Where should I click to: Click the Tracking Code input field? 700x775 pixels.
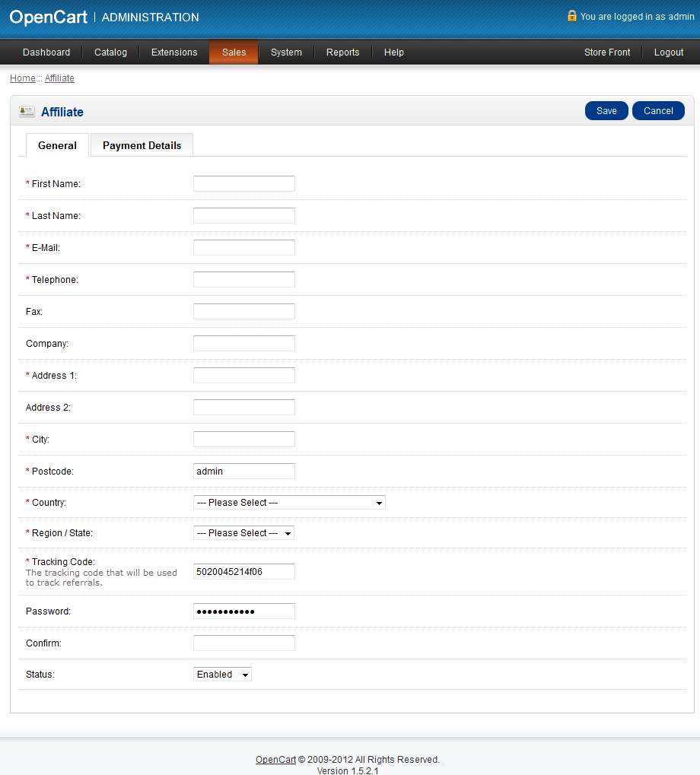tap(243, 572)
